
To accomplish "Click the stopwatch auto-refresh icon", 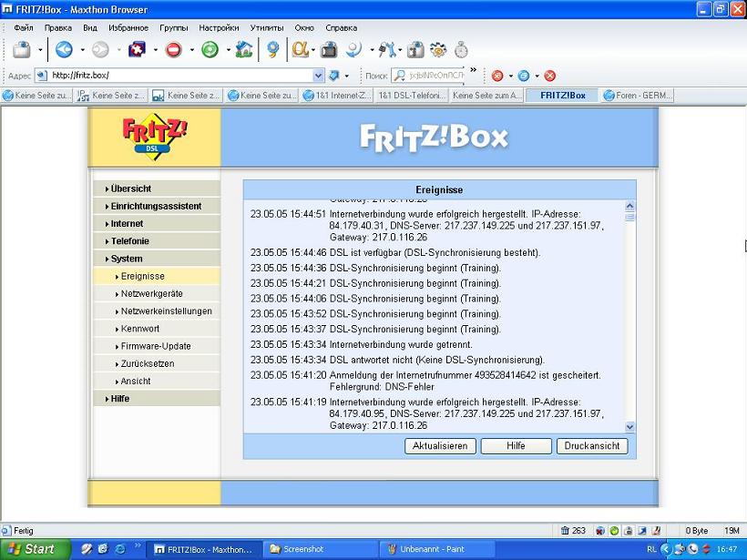I will 461,49.
